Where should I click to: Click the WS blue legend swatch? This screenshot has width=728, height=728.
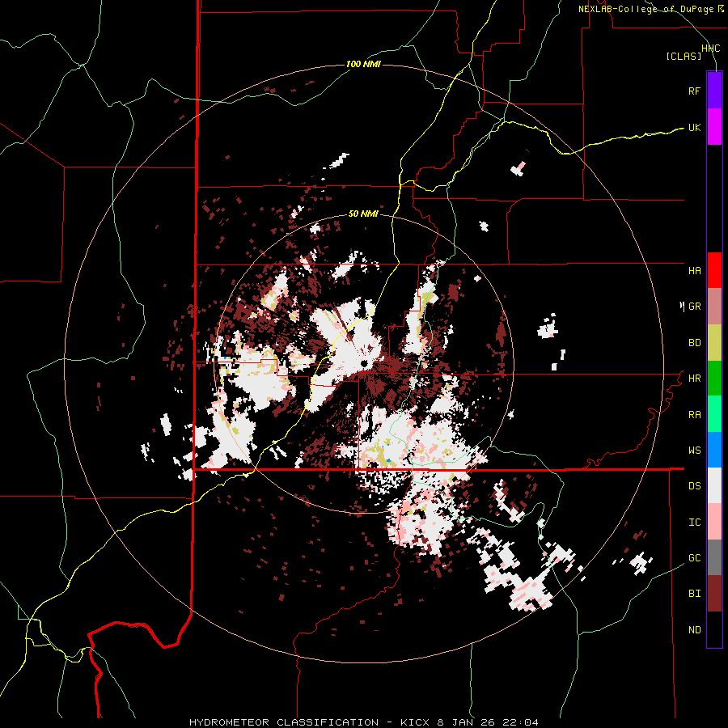coord(714,450)
